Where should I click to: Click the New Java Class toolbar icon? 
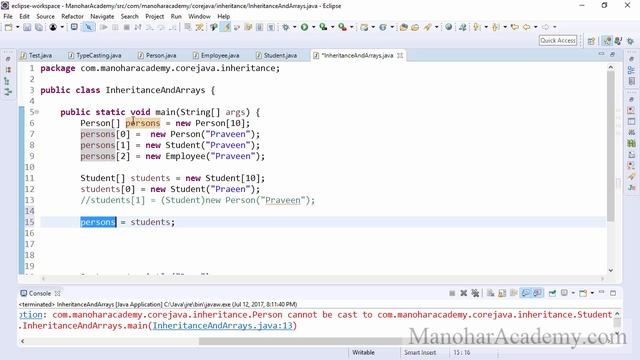coord(383,27)
